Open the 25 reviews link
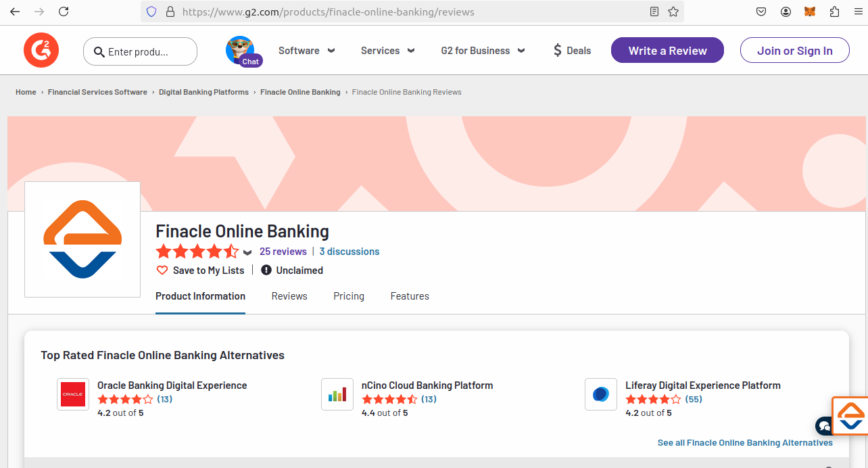The width and height of the screenshot is (868, 468). (283, 252)
